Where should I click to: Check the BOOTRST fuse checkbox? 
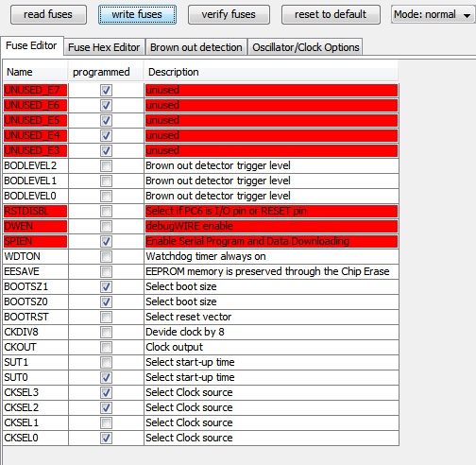click(106, 317)
